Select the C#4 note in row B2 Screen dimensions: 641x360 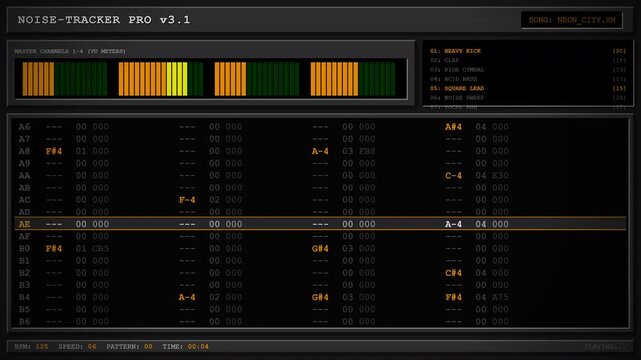pyautogui.click(x=453, y=273)
